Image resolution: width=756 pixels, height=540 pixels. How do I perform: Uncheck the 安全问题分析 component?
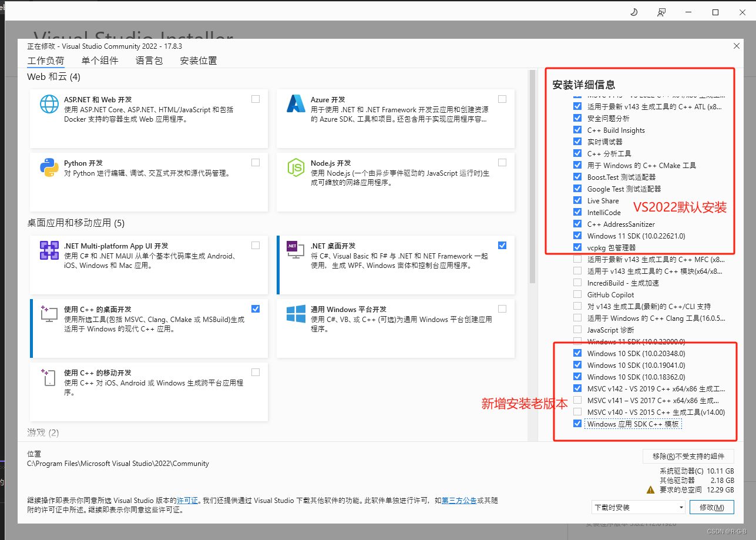point(577,118)
